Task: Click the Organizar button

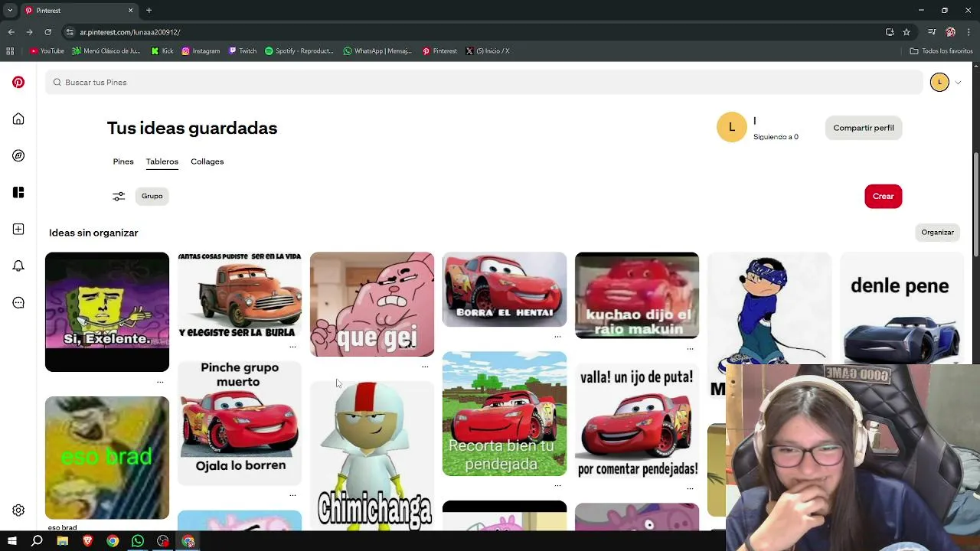Action: pos(937,232)
